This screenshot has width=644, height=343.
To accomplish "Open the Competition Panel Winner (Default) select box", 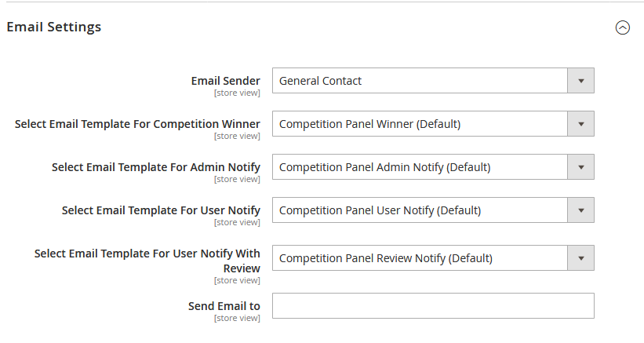I will [x=420, y=124].
